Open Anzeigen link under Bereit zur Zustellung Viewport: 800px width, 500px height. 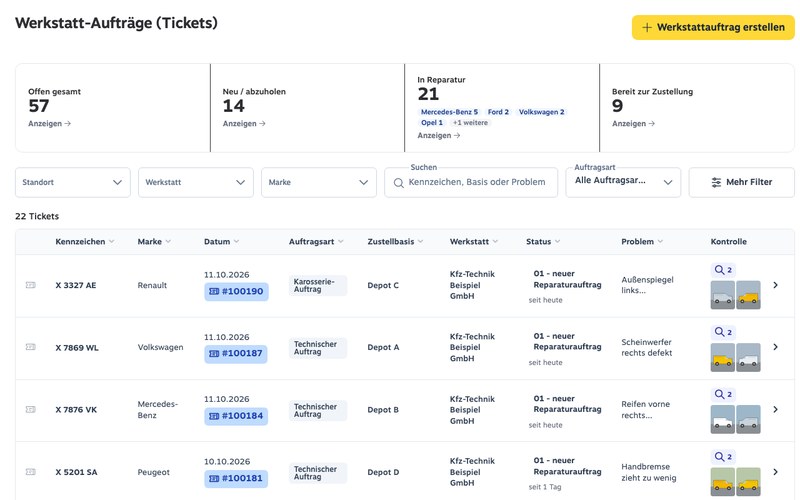[633, 123]
